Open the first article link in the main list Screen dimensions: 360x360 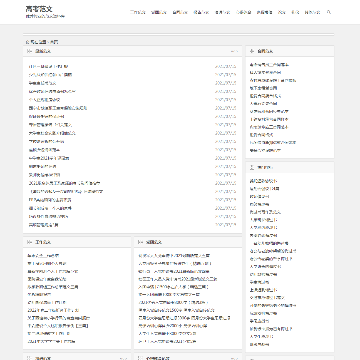click(x=49, y=66)
